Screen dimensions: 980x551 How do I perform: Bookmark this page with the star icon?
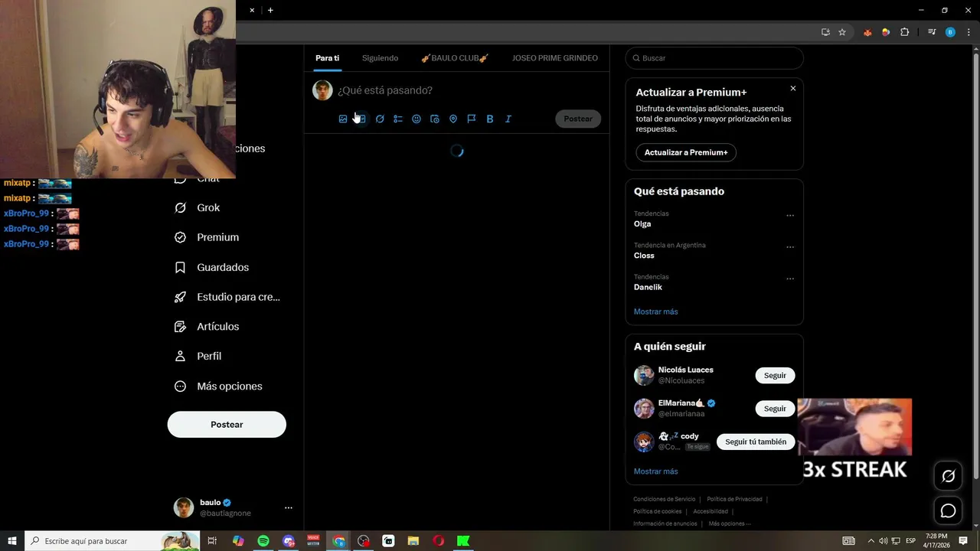click(x=842, y=32)
